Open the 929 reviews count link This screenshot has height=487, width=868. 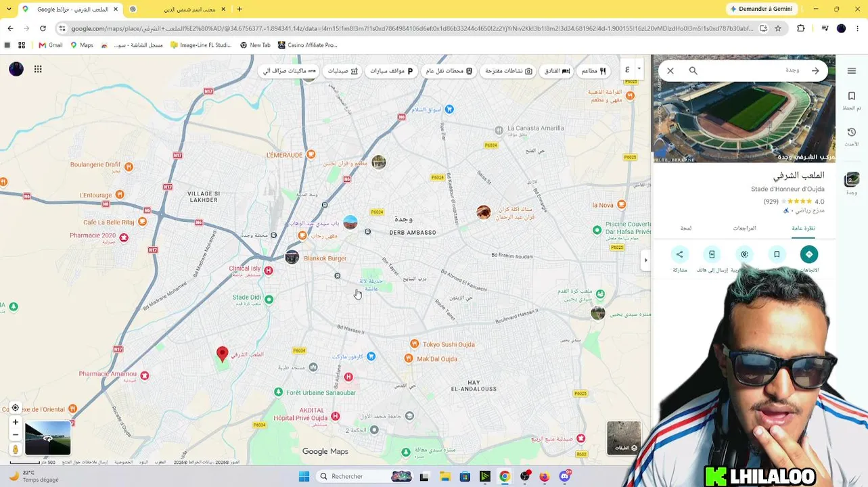[771, 202]
